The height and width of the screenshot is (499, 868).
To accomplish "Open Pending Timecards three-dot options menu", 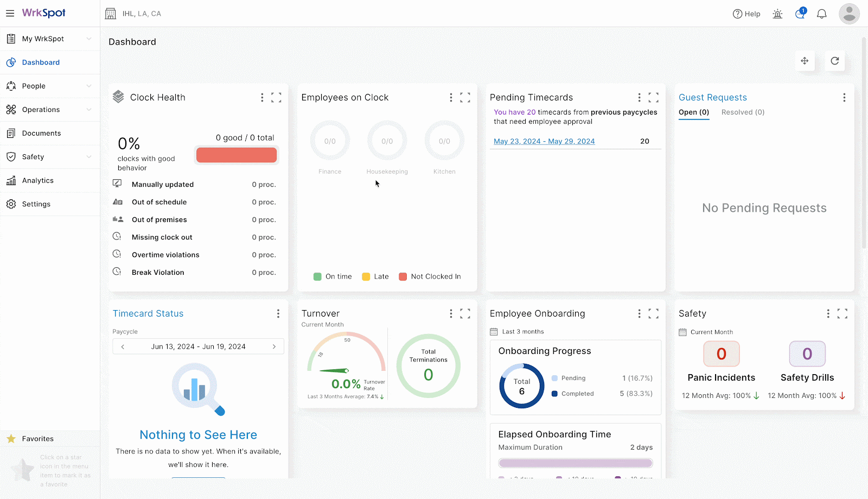I will (x=639, y=98).
